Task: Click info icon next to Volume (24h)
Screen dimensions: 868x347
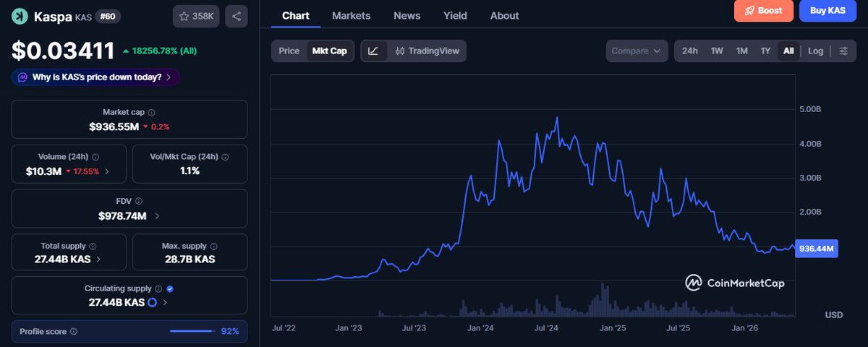Action: 95,157
